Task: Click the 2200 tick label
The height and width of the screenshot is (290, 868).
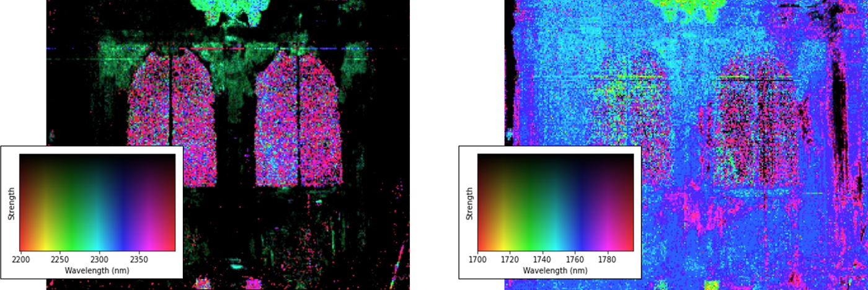Action: [20, 259]
